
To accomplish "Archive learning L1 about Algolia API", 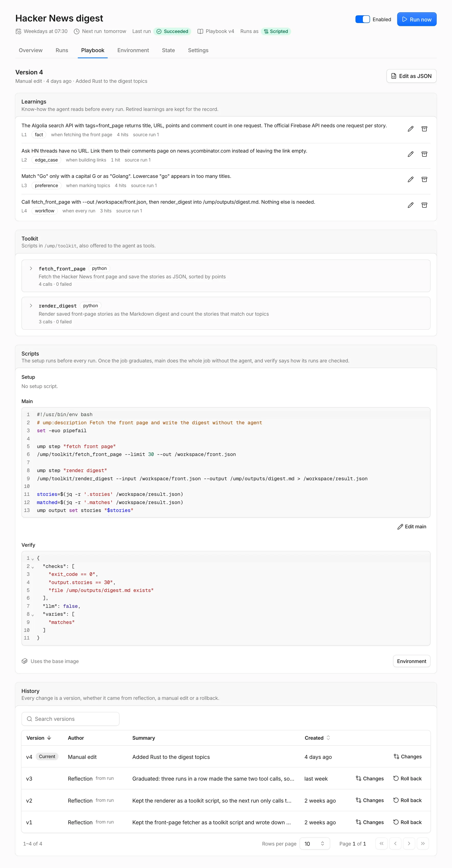I will coord(424,129).
